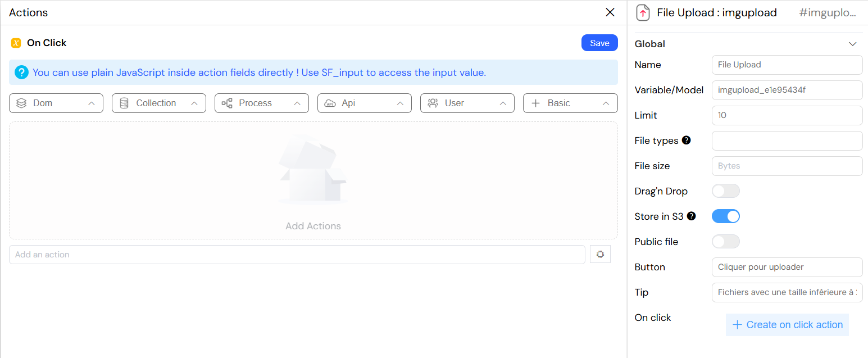Focus the Add an action input
The image size is (868, 358).
pos(297,255)
